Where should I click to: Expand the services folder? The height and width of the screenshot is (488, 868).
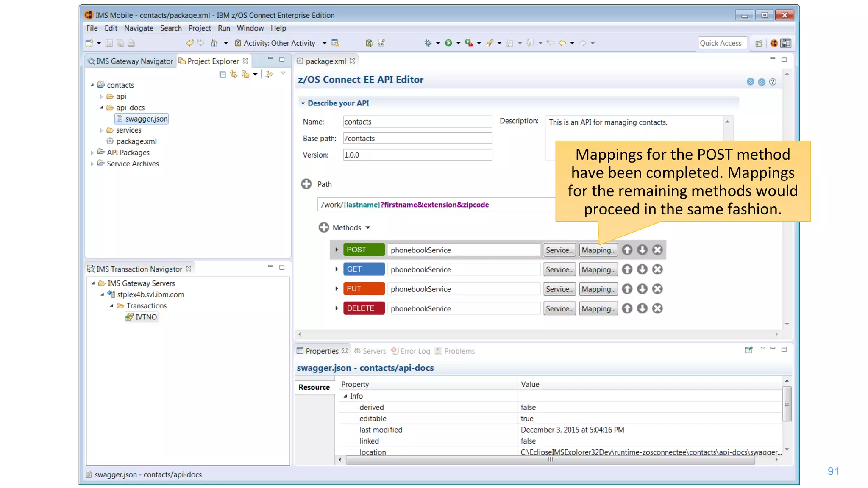101,130
